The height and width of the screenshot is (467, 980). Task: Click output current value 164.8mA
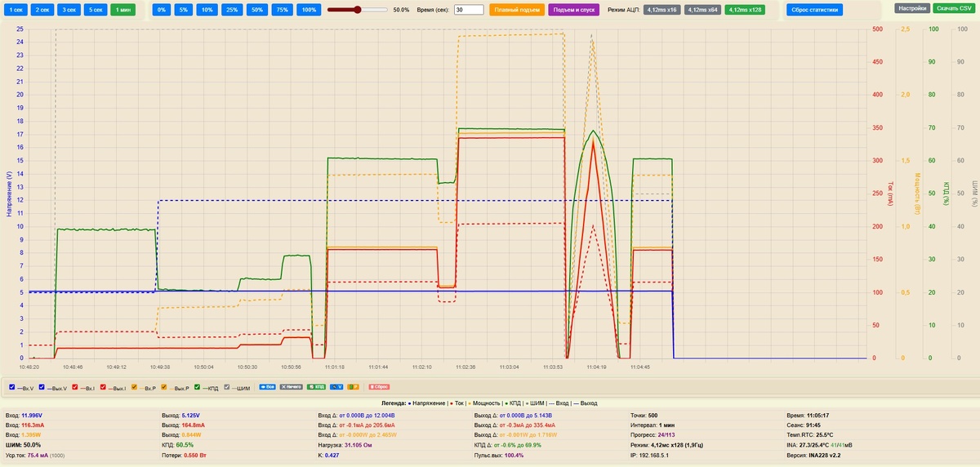tap(194, 425)
